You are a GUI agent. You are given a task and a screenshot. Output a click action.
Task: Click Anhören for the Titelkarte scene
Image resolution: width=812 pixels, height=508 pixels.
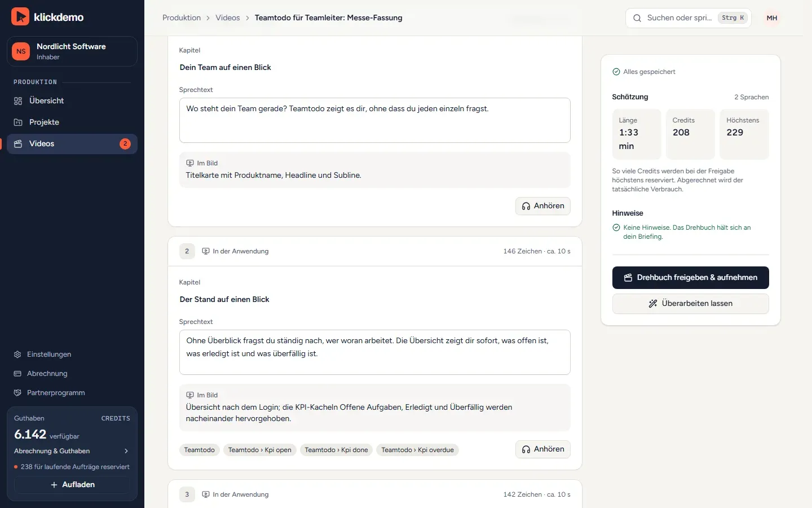pyautogui.click(x=543, y=206)
